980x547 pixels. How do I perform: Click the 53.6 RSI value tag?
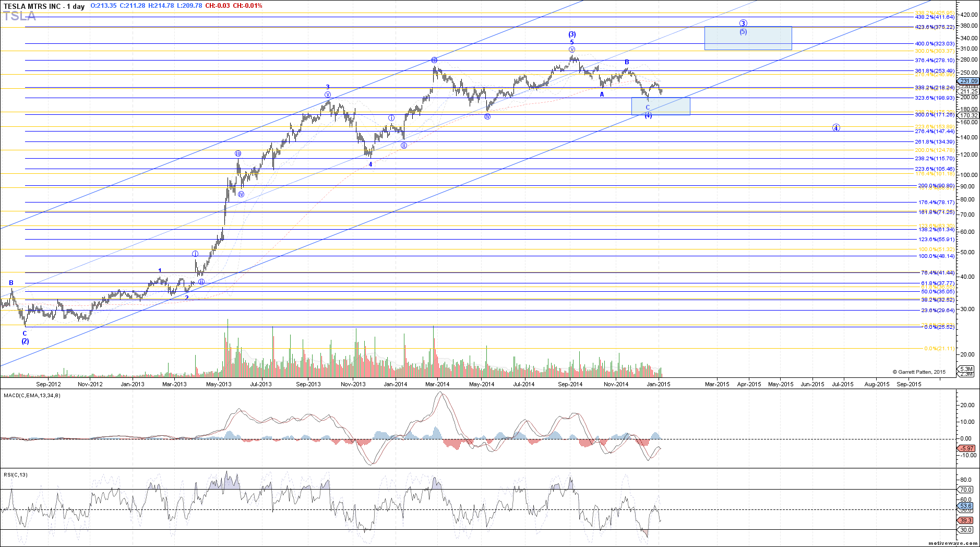[x=966, y=506]
